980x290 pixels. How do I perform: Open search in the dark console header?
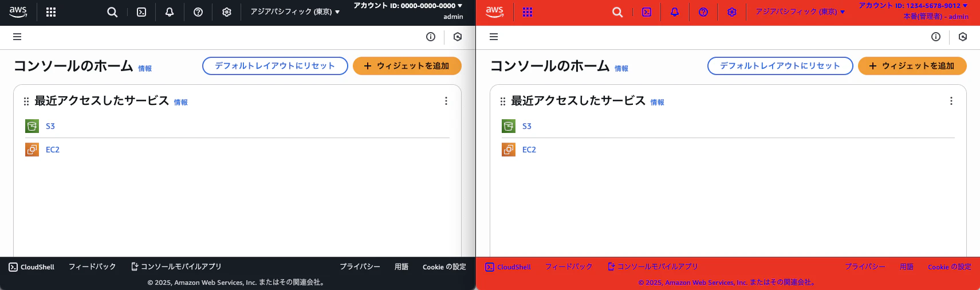click(x=112, y=12)
